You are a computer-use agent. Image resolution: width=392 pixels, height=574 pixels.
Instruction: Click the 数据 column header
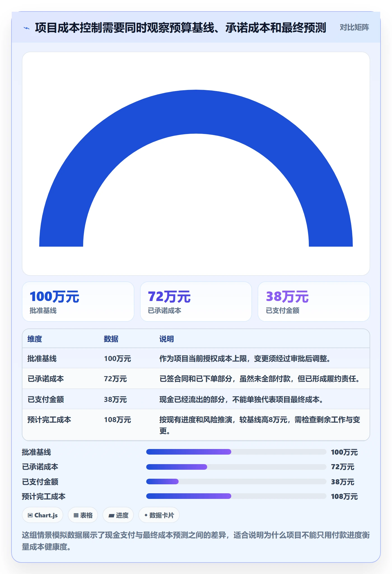[x=111, y=339]
